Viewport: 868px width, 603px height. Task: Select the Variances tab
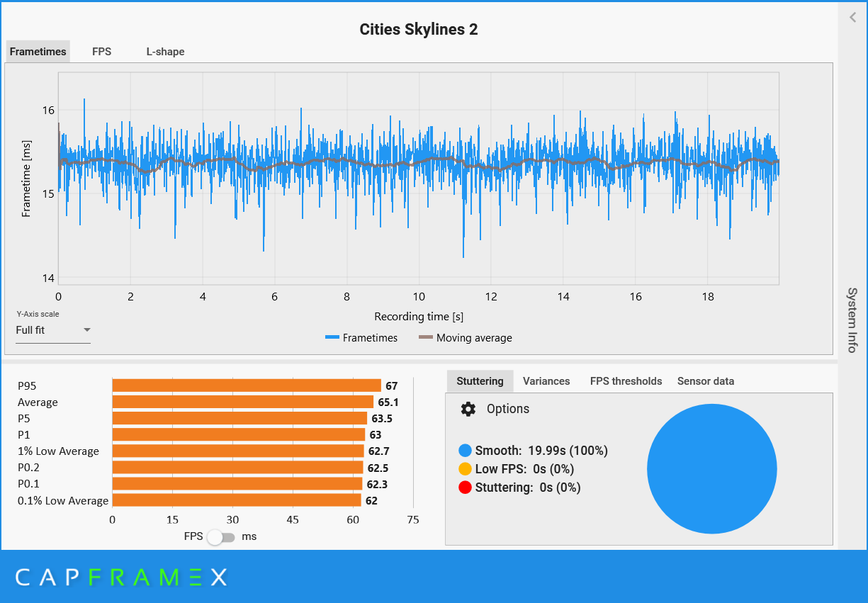(546, 381)
